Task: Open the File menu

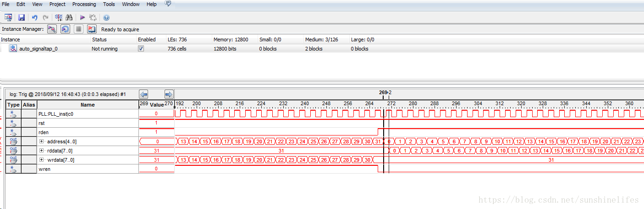Action: pyautogui.click(x=6, y=4)
